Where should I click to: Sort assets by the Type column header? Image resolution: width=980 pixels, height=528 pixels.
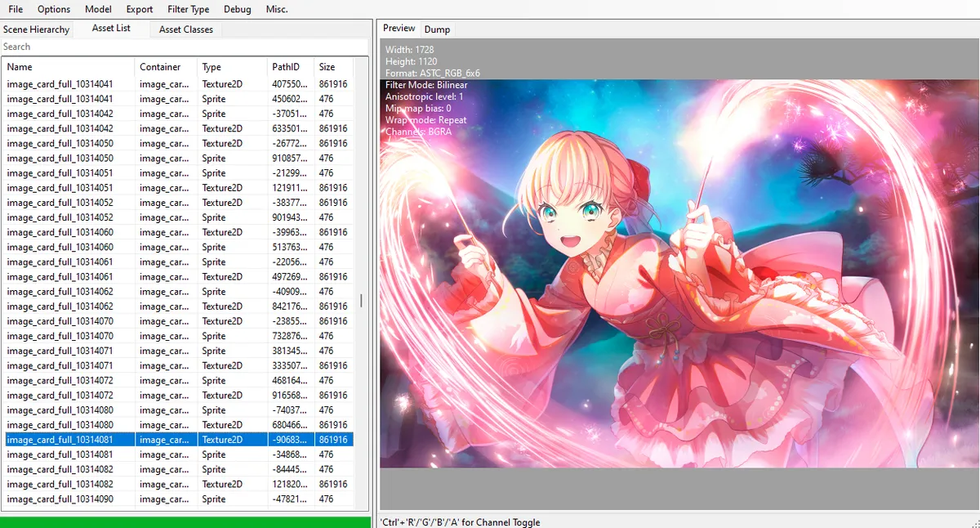point(232,67)
